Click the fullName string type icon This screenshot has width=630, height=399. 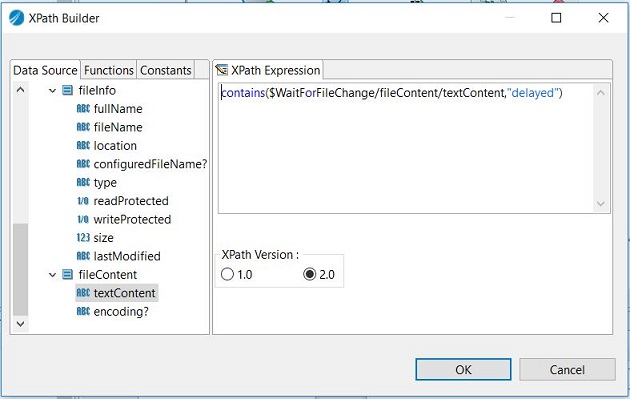tap(83, 108)
